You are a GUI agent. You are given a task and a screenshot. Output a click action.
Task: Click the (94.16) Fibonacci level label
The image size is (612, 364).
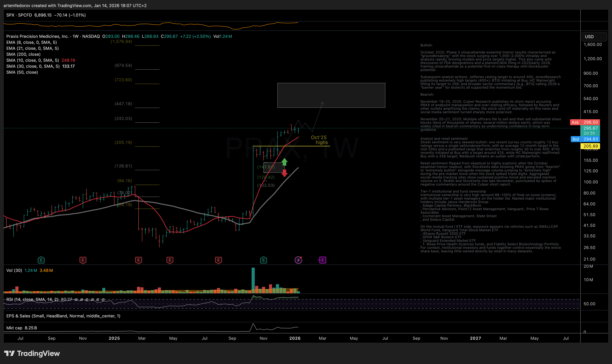coord(124,181)
